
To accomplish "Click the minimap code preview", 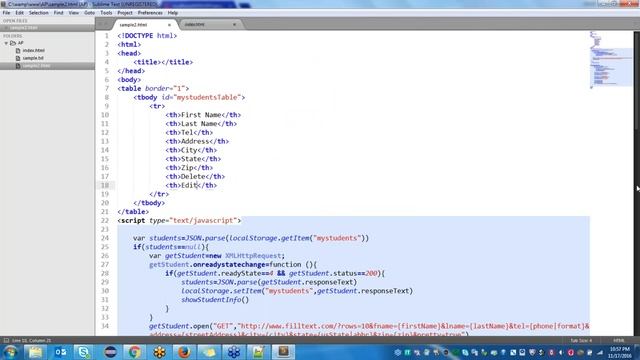I will tap(610, 59).
